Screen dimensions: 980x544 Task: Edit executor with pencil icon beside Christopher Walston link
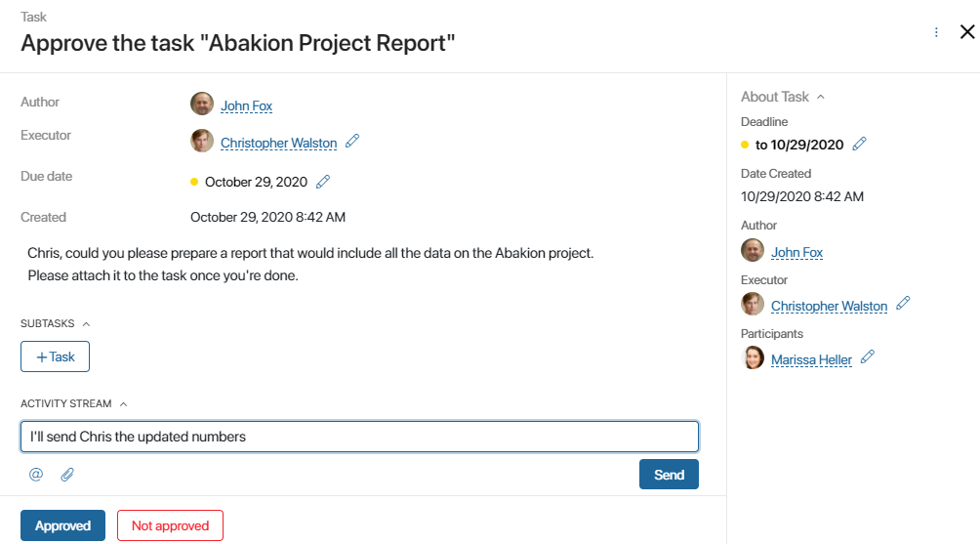tap(352, 141)
